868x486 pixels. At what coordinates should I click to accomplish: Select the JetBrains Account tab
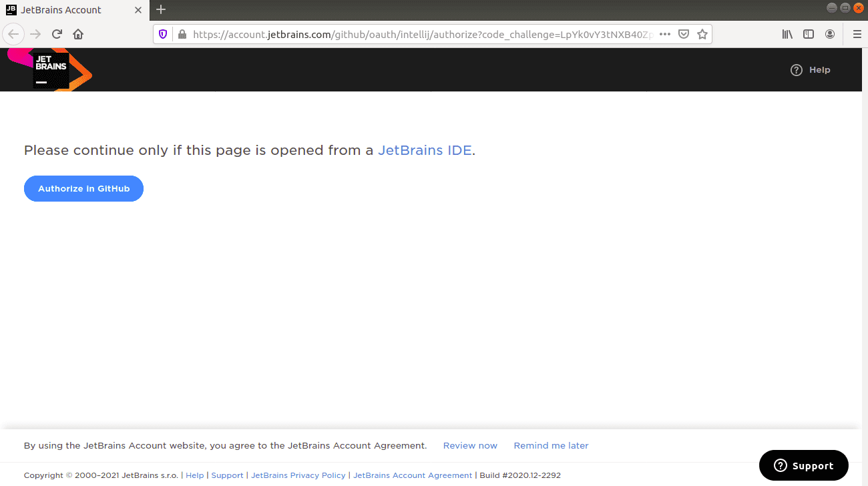[75, 9]
